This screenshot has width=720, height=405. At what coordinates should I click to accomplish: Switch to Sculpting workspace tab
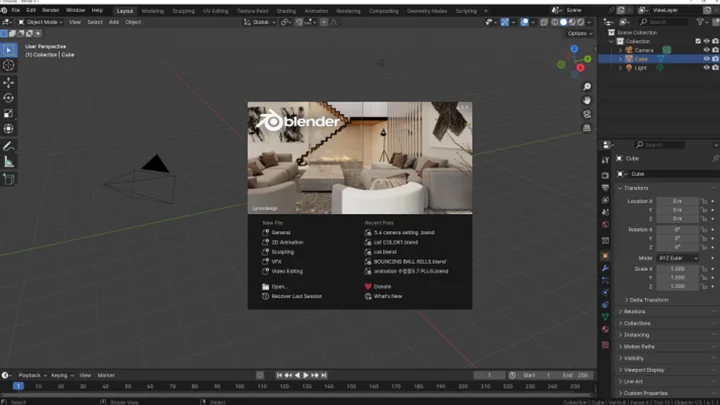[x=183, y=11]
